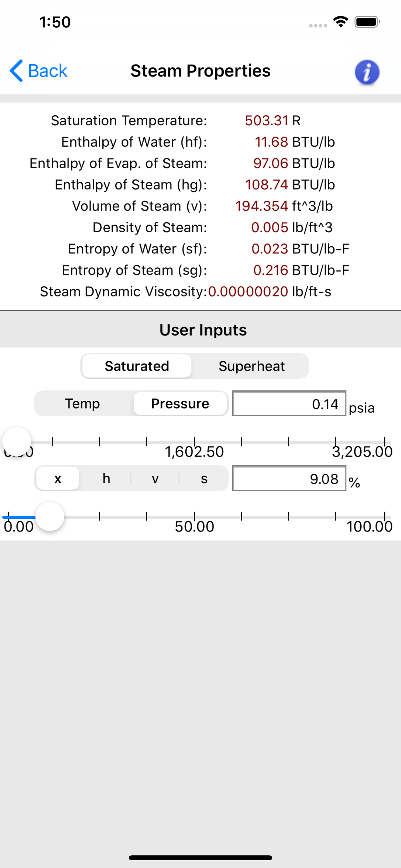Click the quality field showing 9.08
This screenshot has height=868, width=401.
[289, 478]
